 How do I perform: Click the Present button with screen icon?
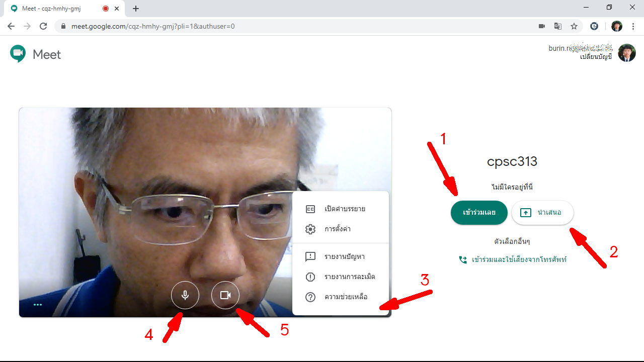542,213
